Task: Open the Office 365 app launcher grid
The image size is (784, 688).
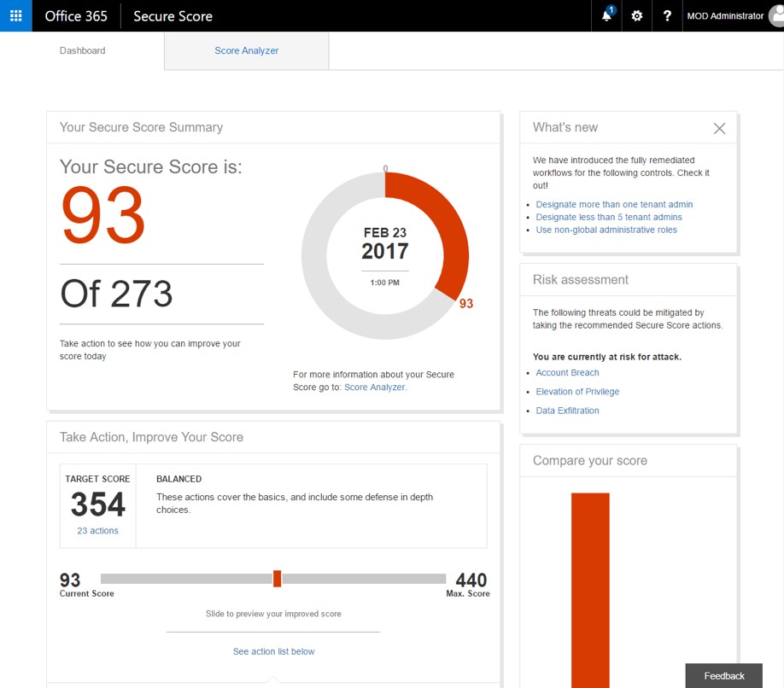Action: click(16, 15)
